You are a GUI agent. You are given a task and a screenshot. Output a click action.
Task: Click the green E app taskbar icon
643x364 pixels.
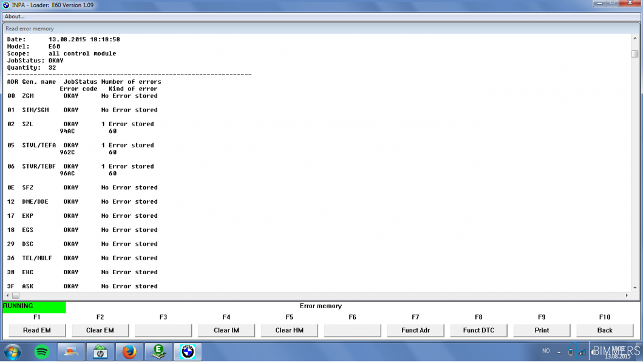158,352
